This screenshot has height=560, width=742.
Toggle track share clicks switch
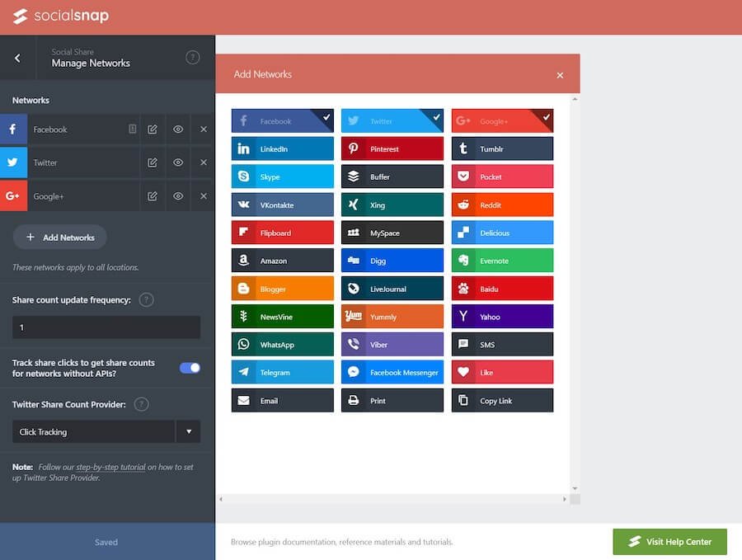(x=190, y=368)
